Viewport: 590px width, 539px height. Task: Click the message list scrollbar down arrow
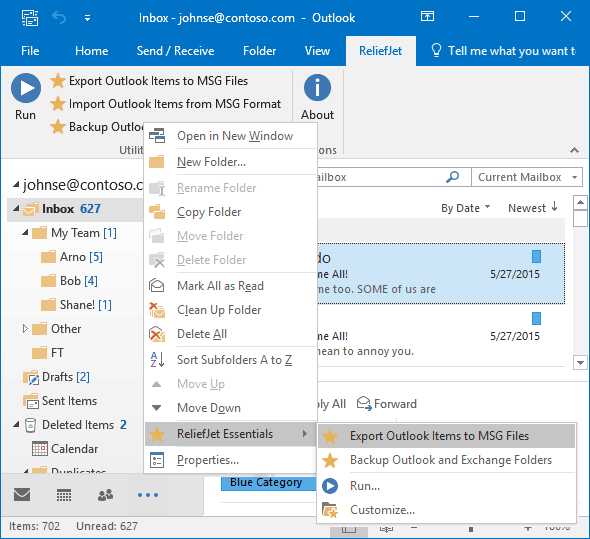580,363
